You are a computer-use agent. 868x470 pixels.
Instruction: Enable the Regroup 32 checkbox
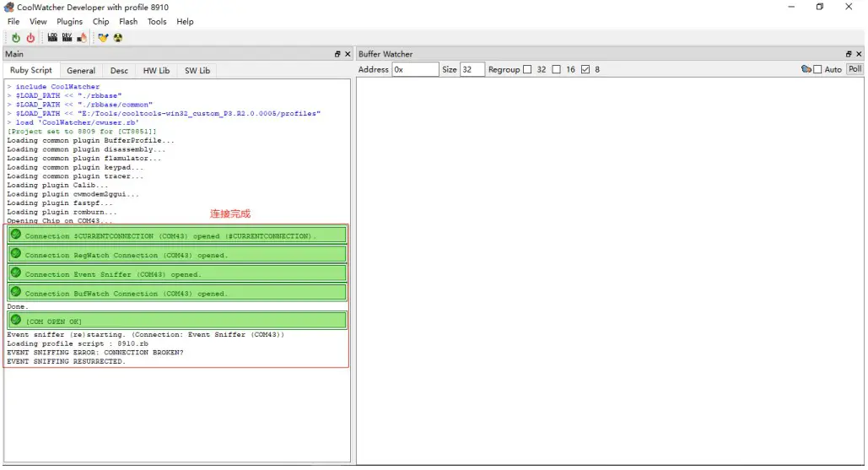[x=527, y=69]
